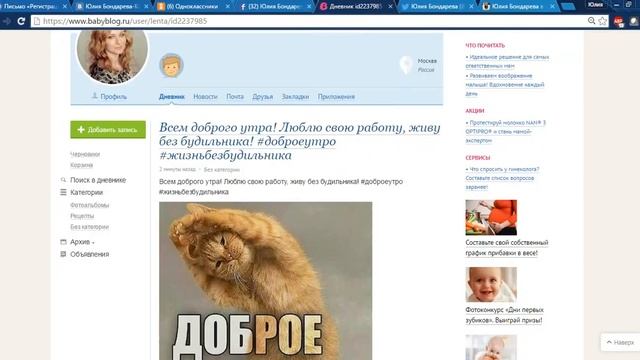
Task: Reload the page with the refresh icon
Action: pos(21,21)
